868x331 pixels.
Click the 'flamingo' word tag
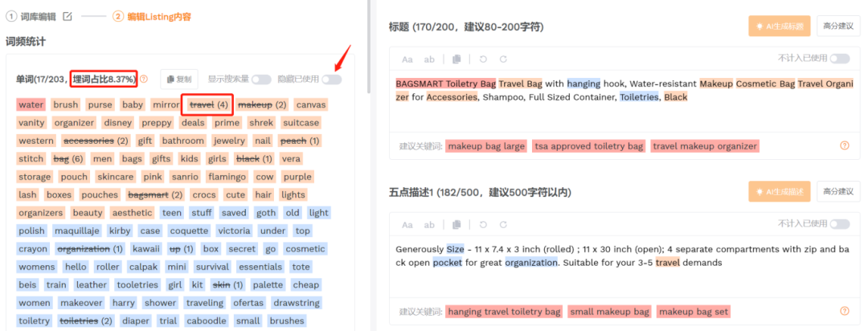coord(227,177)
